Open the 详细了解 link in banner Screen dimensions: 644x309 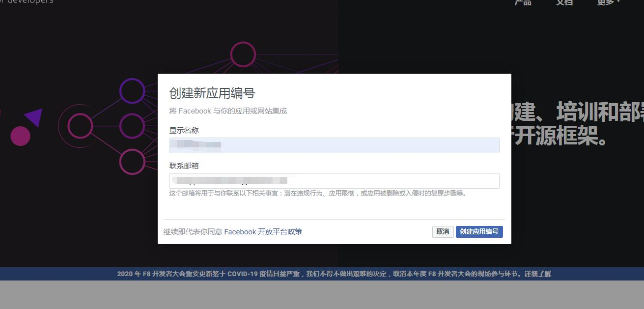(537, 274)
